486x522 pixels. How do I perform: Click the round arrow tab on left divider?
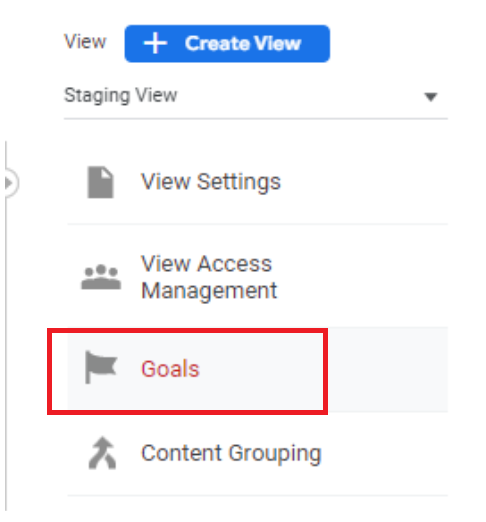click(x=11, y=183)
